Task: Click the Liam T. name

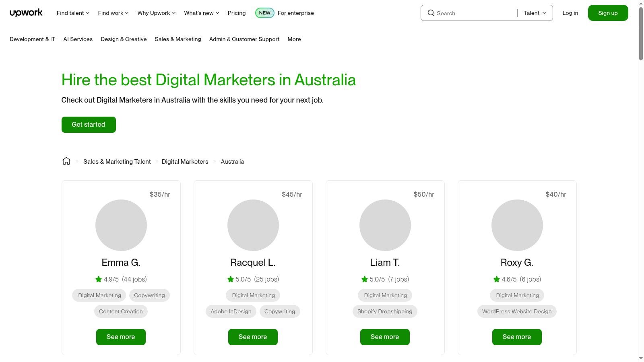Action: tap(385, 263)
